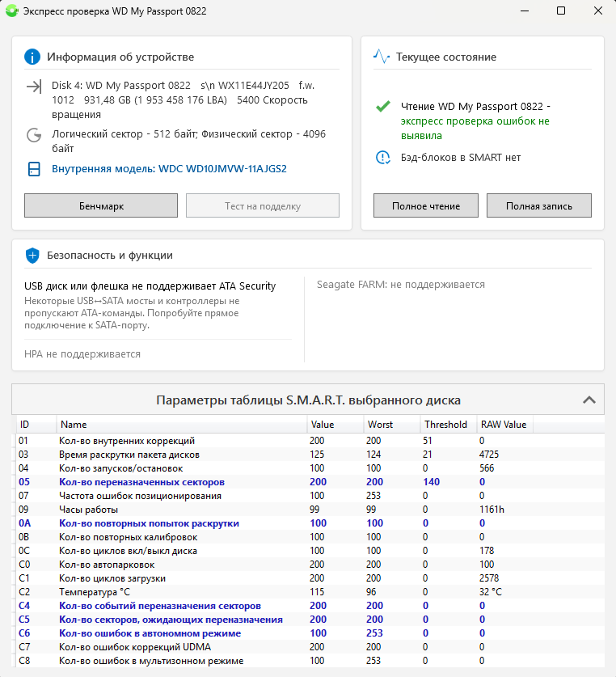The image size is (616, 677).
Task: Click the app icon in the title bar
Action: [x=11, y=11]
